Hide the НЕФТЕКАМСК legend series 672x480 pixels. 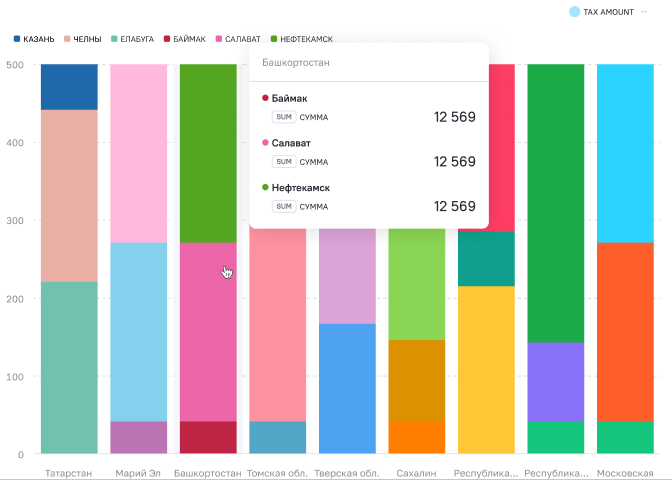coord(302,39)
